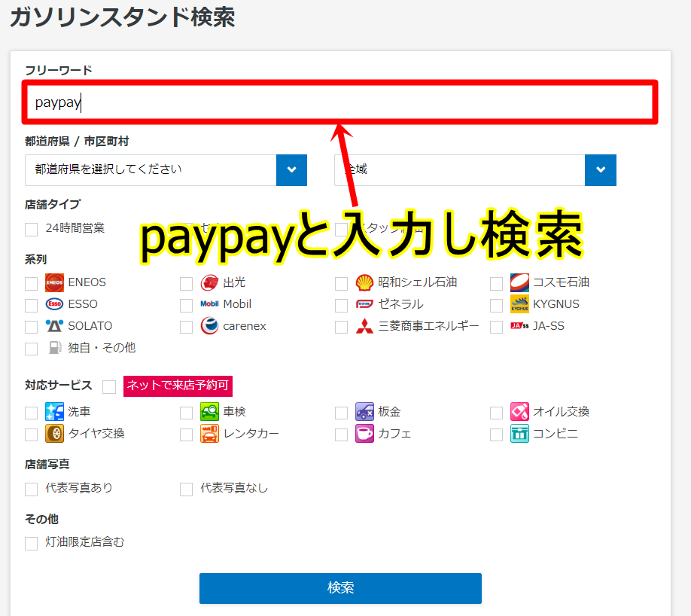
Task: Click the SOLATO logo icon
Action: coord(54,326)
